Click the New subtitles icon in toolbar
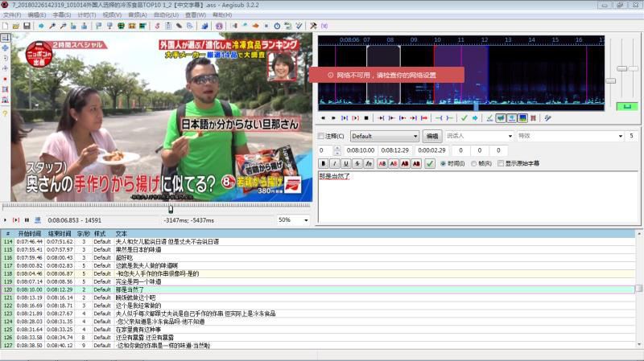Viewport: 644px width, 361px height. 5,26
